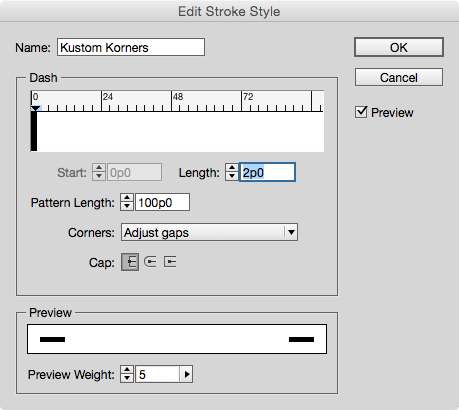Viewport: 459px width, 410px height.
Task: Click the ruler at the 72 mark
Action: tap(242, 101)
